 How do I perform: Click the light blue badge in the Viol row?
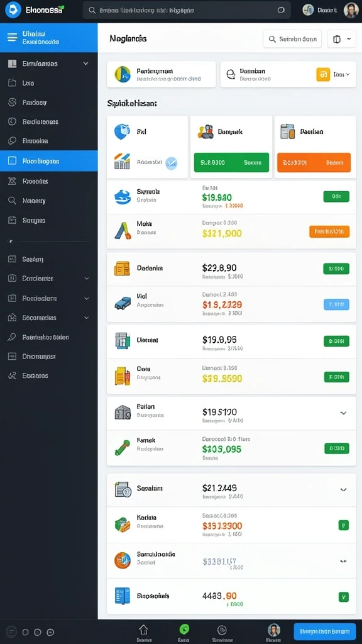(337, 304)
